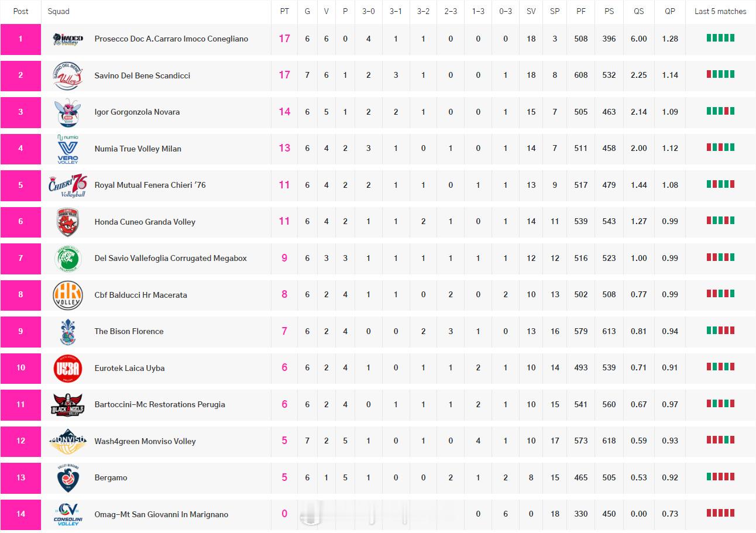Click Marignano's 0 points total

284,514
